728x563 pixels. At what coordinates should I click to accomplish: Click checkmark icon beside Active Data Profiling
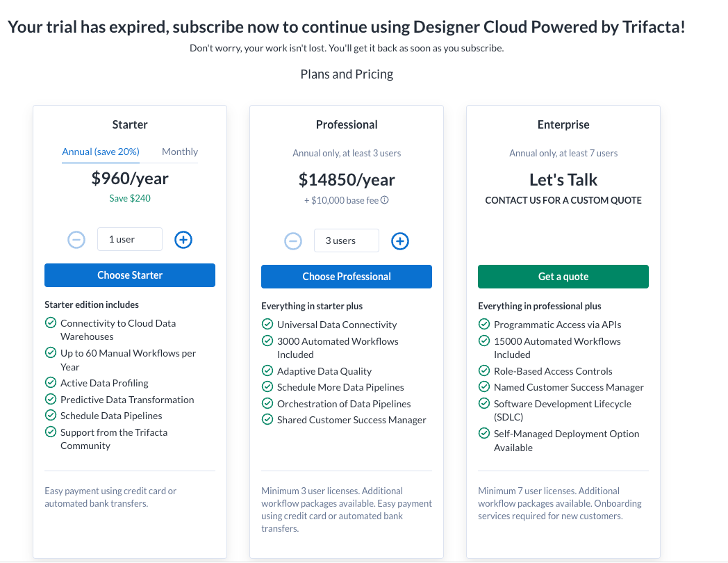50,383
